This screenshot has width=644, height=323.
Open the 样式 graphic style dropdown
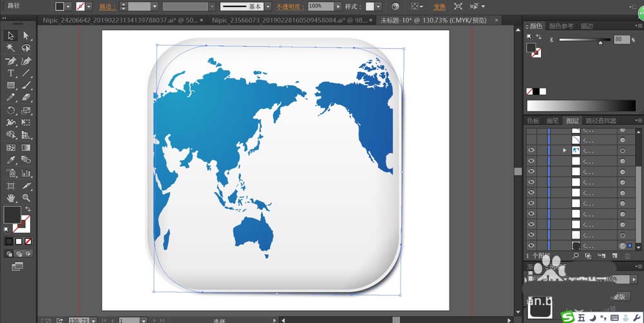tap(378, 6)
